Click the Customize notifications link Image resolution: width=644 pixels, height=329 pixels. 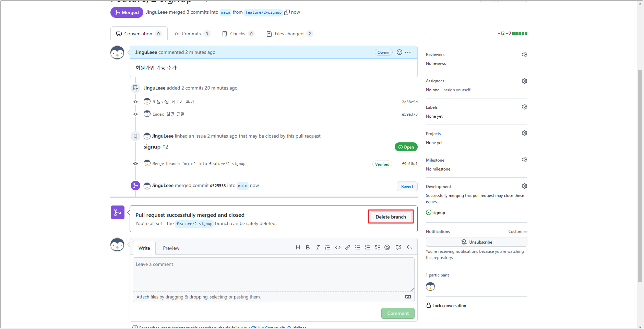(x=518, y=232)
